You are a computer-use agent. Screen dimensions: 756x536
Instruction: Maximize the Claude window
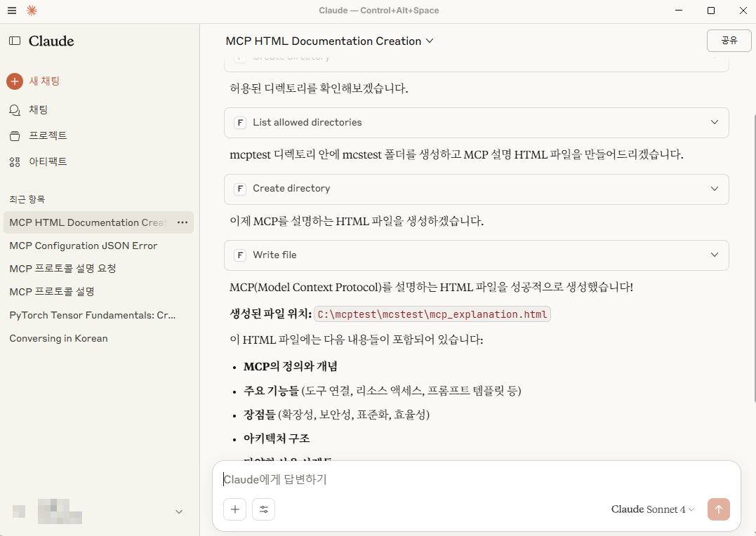pos(710,11)
